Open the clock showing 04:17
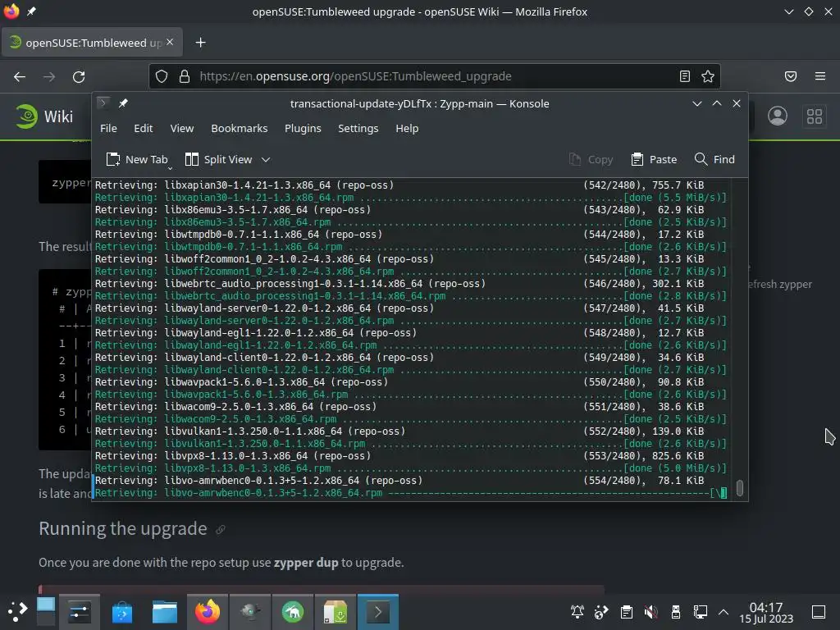The width and height of the screenshot is (840, 630). point(766,612)
